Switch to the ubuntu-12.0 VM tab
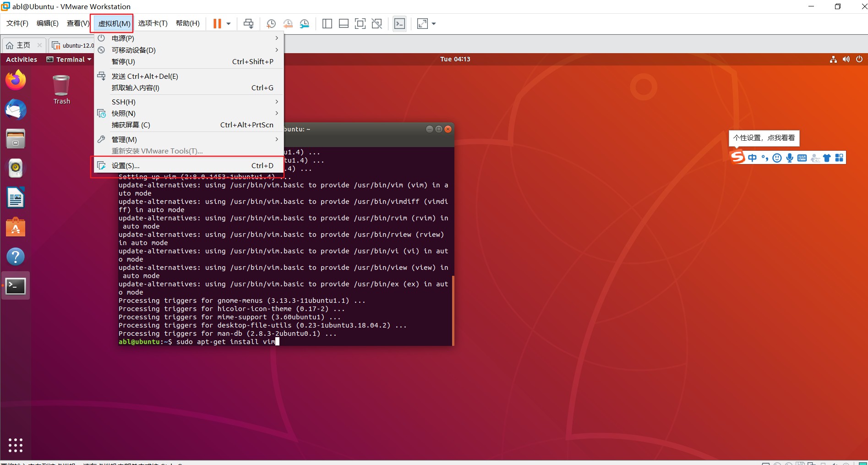The height and width of the screenshot is (465, 868). tap(73, 45)
